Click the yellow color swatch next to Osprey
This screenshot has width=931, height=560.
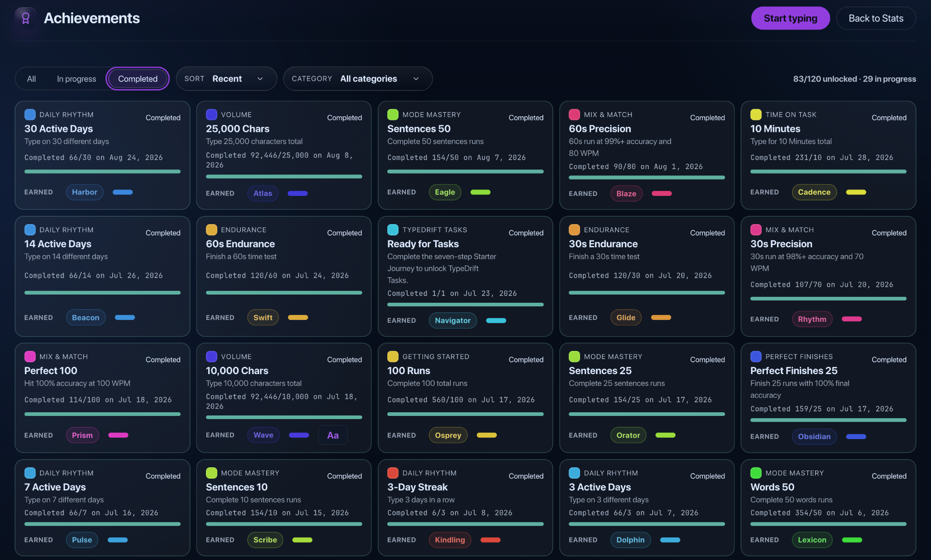(487, 435)
